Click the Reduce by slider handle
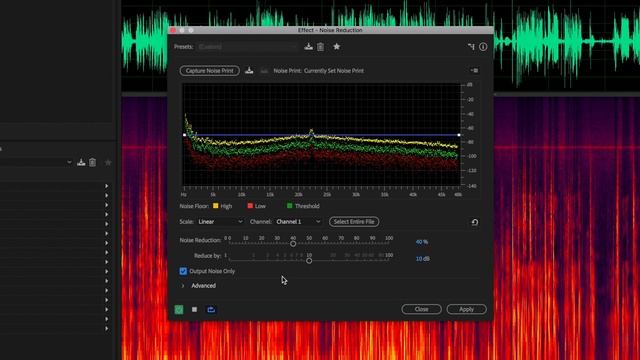The image size is (640, 360). pos(309,260)
